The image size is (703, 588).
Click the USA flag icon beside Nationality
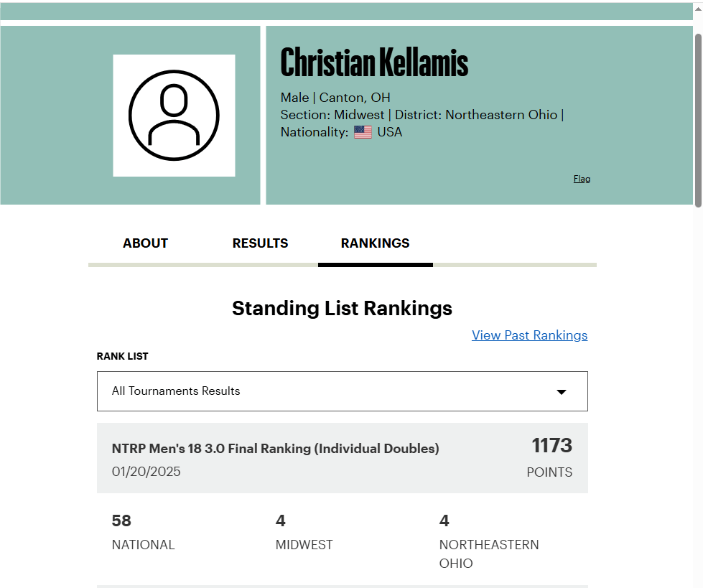tap(363, 132)
